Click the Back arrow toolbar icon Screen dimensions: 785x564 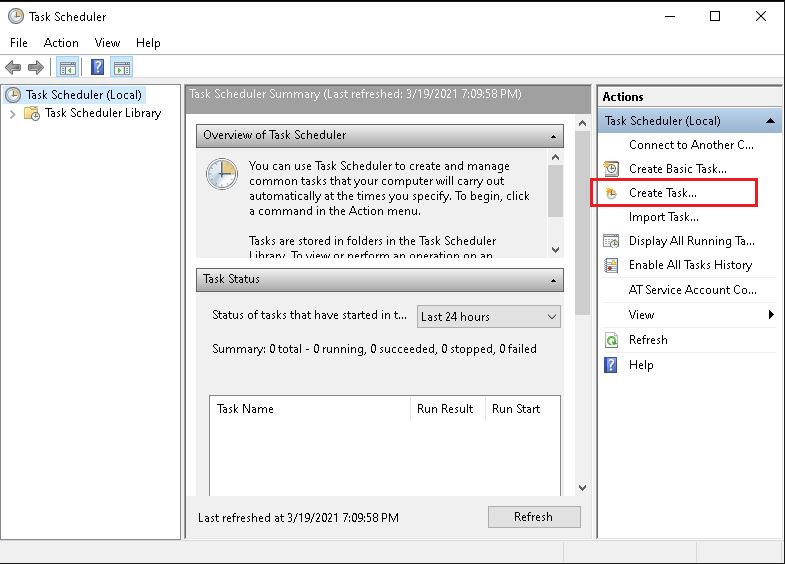click(x=13, y=67)
